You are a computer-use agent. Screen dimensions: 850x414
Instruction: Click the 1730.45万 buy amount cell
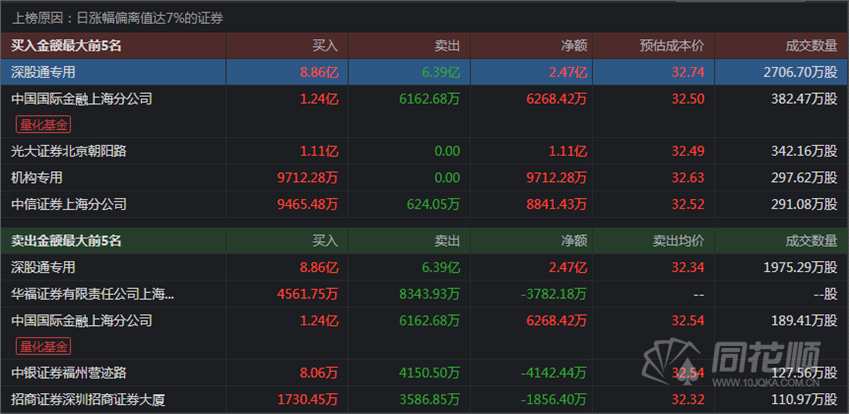pyautogui.click(x=307, y=400)
